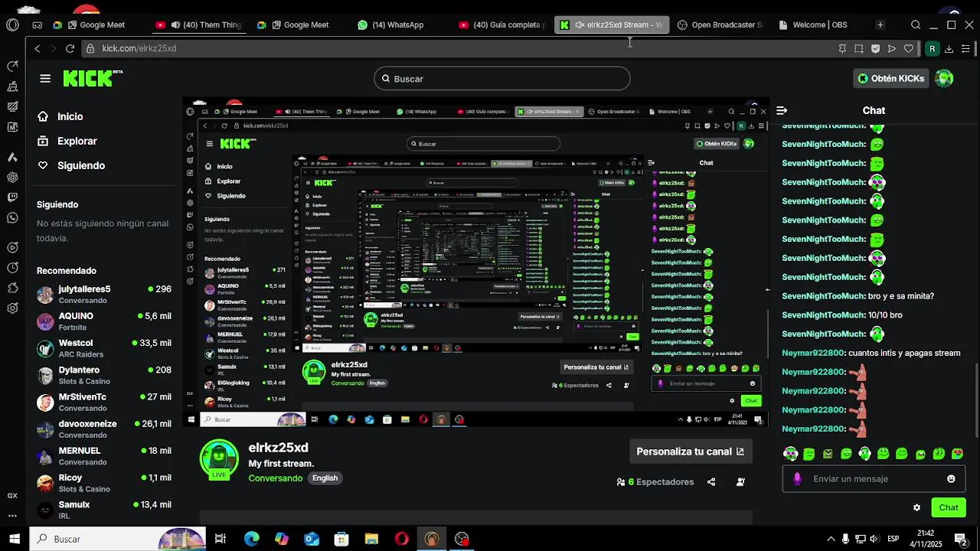Click the GX Control icon at sidebar bottom

(x=12, y=495)
